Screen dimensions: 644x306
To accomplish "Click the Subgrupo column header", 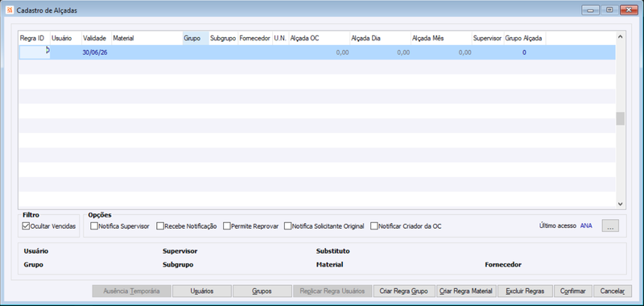I will click(224, 38).
